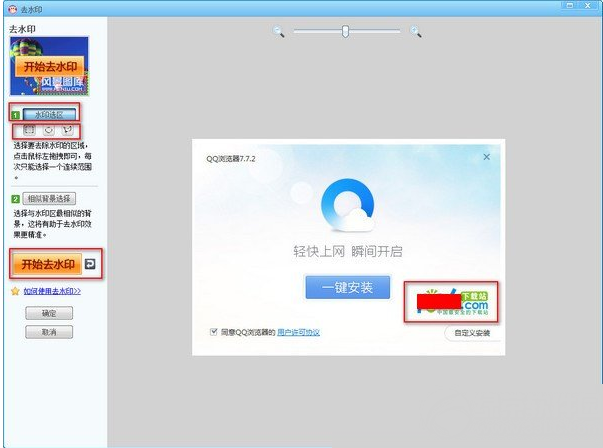Screen dimensions: 603x448
Task: Open the 如何使用去水印>> help link
Action: click(x=52, y=291)
